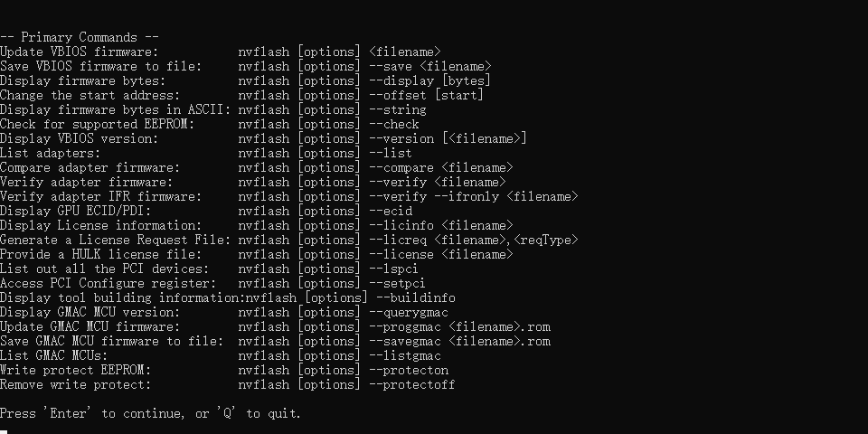868x434 pixels.
Task: Click the '--version [<filename>]' option text
Action: click(448, 138)
